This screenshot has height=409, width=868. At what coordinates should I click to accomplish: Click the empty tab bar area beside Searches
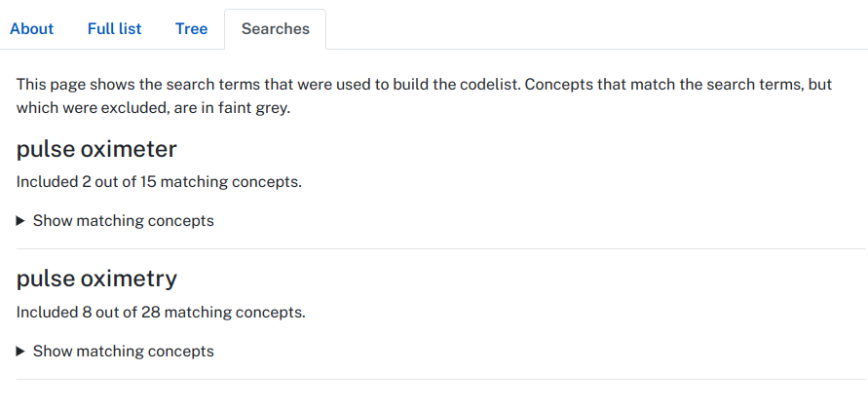(x=595, y=29)
